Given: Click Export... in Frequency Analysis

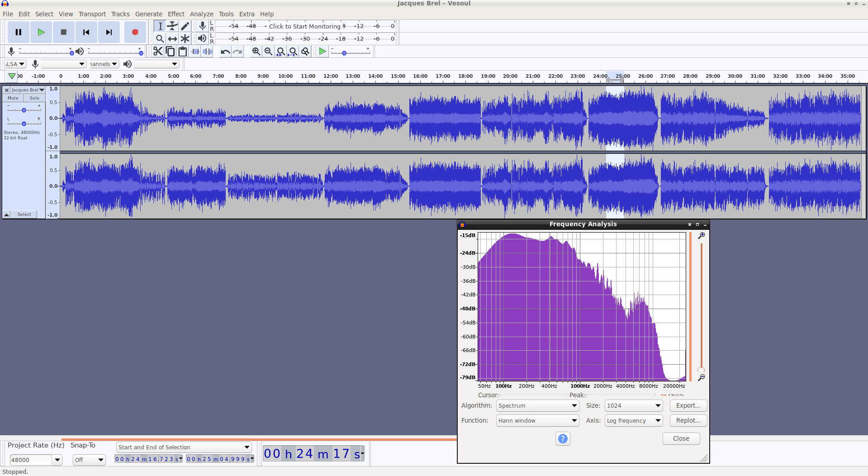Looking at the screenshot, I should tap(688, 406).
